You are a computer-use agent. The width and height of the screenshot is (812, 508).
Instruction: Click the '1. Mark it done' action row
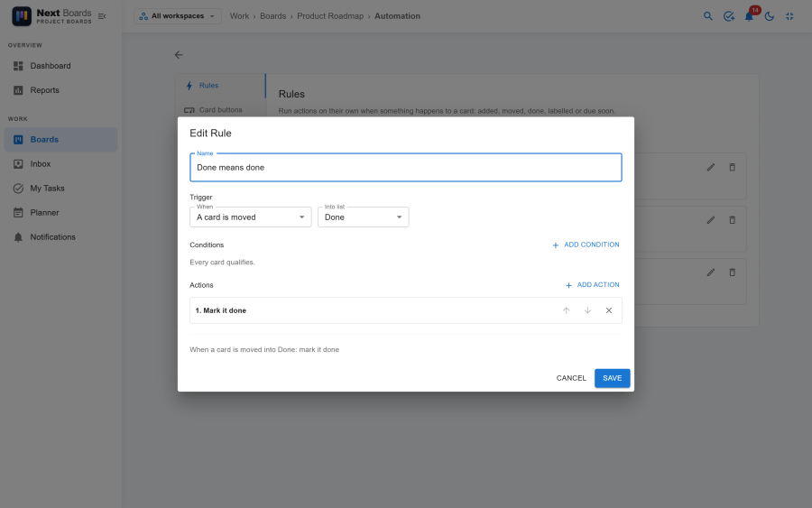[406, 310]
